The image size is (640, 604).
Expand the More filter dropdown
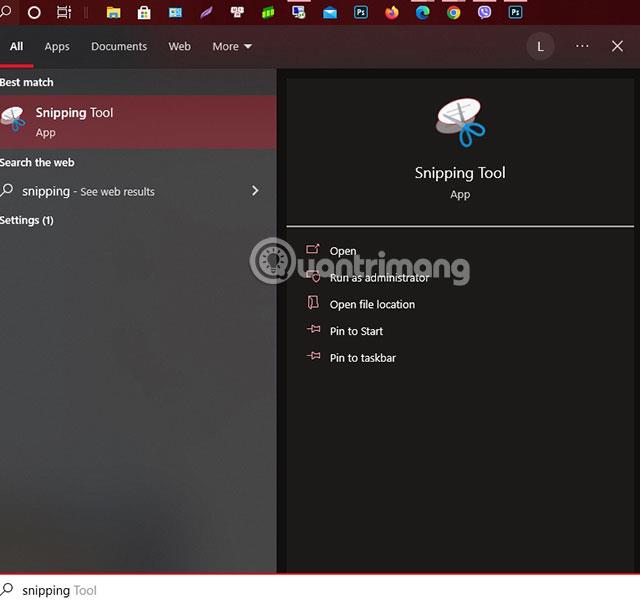coord(232,47)
